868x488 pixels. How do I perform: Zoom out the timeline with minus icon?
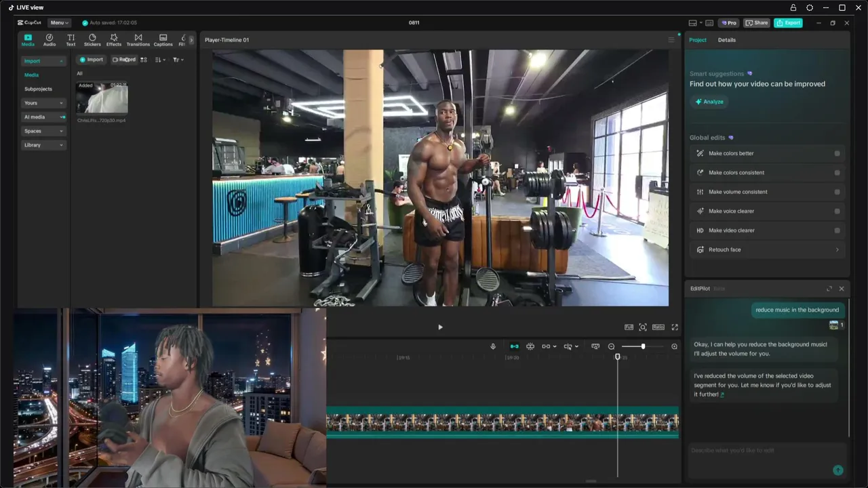click(611, 346)
